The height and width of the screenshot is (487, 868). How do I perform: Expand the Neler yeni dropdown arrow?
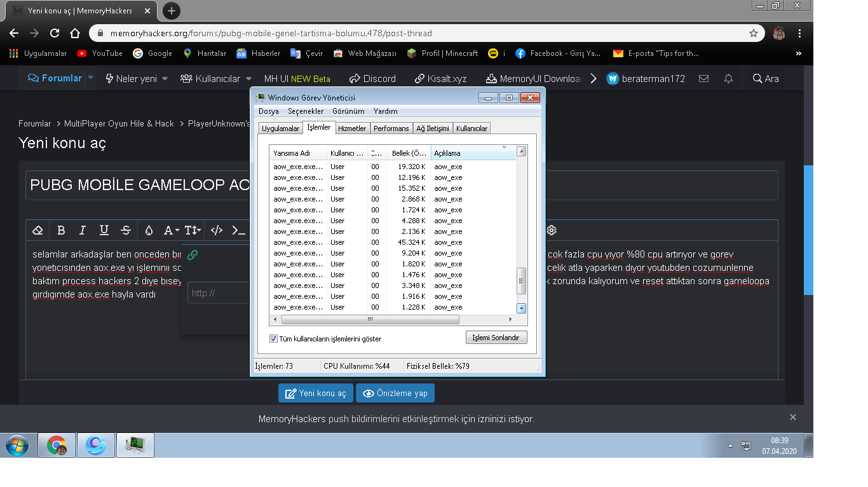165,79
